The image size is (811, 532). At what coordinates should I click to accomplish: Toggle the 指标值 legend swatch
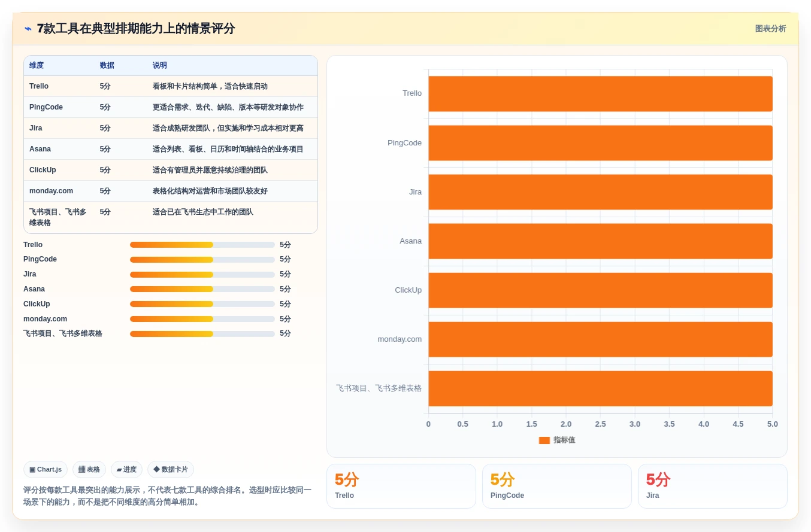coord(544,440)
